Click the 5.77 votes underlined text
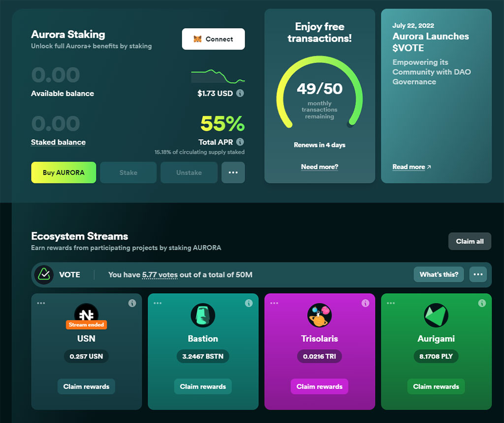504x423 pixels. [x=160, y=275]
